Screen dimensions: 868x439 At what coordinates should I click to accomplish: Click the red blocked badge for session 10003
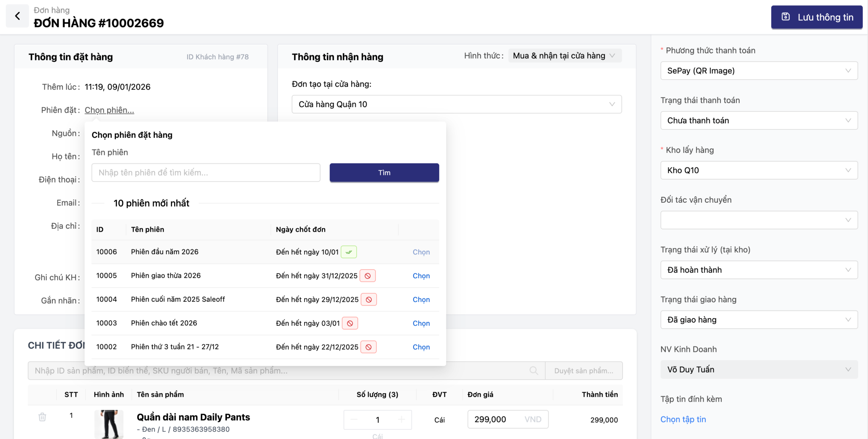pos(350,323)
